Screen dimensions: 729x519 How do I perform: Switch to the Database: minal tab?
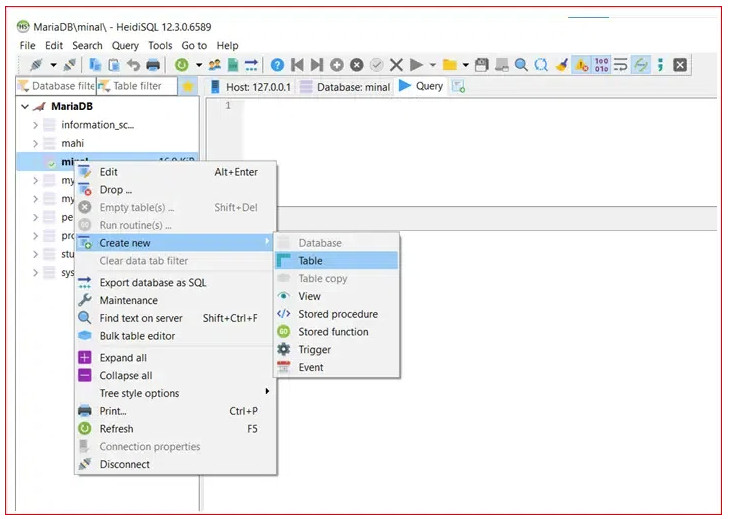[345, 87]
